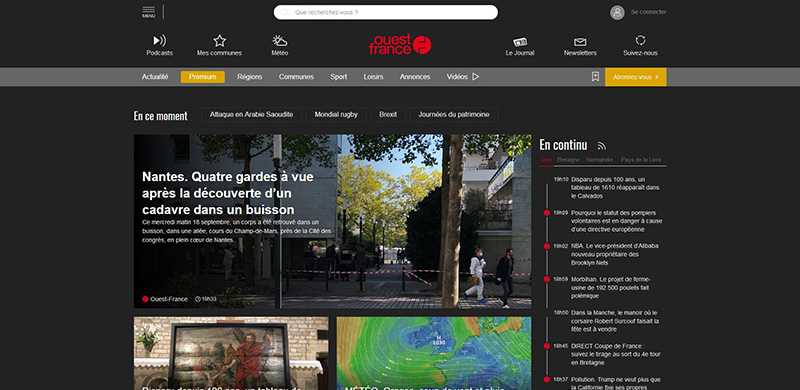
Task: Switch to the Pays de la Loire tab
Action: [641, 160]
